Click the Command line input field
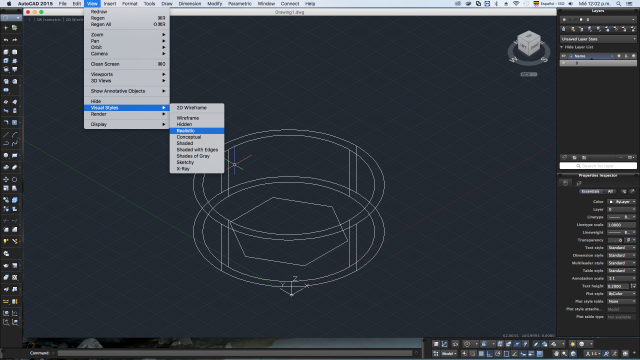Screen dimensions: 640x360 [x=235, y=353]
